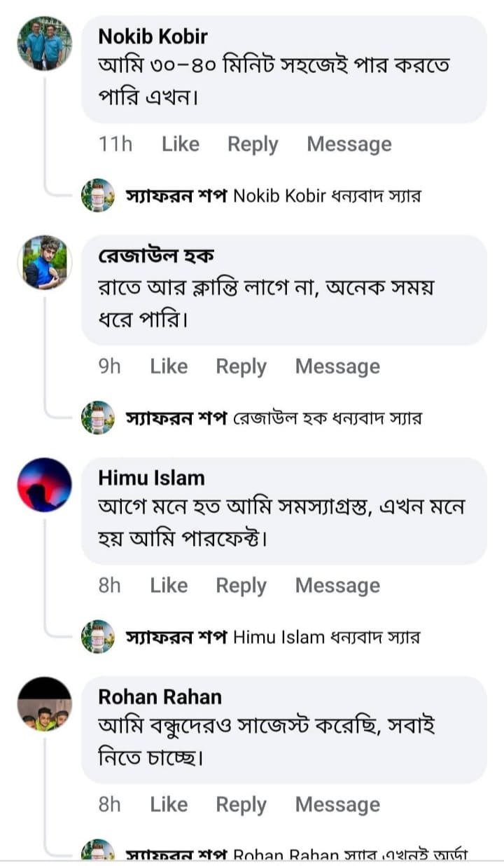The height and width of the screenshot is (866, 504).
Task: Message Nokib Kobir from his comment
Action: click(349, 144)
